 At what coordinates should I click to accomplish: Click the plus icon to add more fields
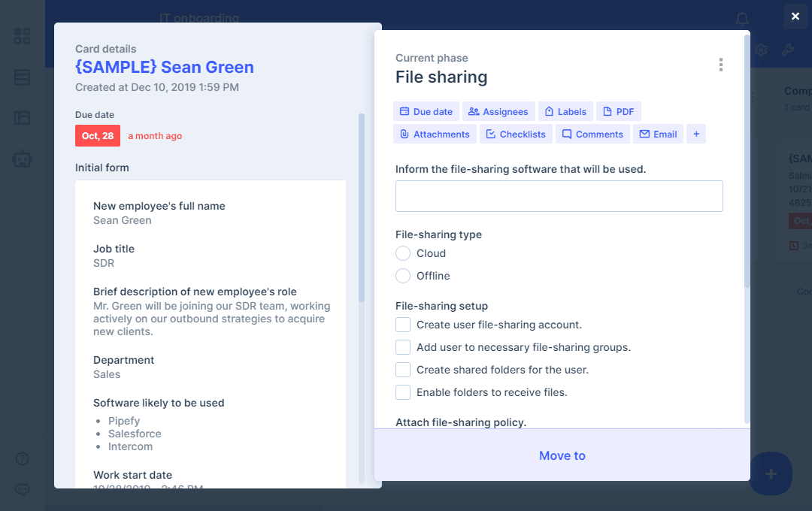pos(695,134)
